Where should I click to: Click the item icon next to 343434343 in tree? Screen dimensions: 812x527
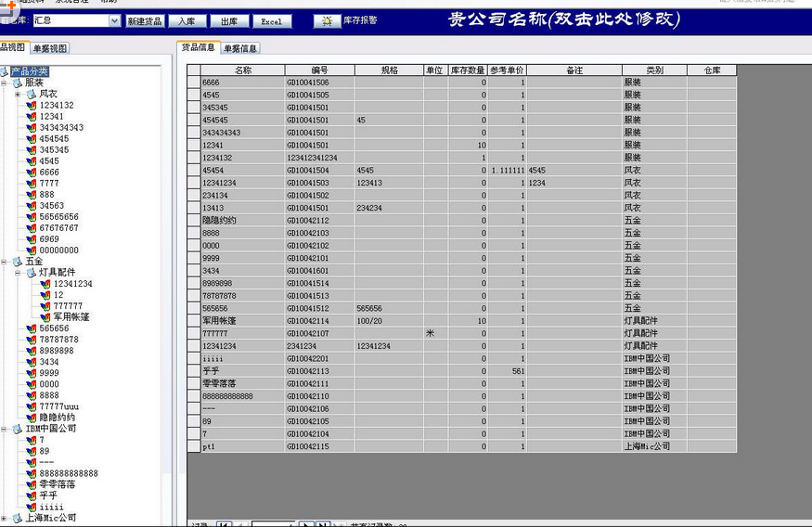[32, 127]
